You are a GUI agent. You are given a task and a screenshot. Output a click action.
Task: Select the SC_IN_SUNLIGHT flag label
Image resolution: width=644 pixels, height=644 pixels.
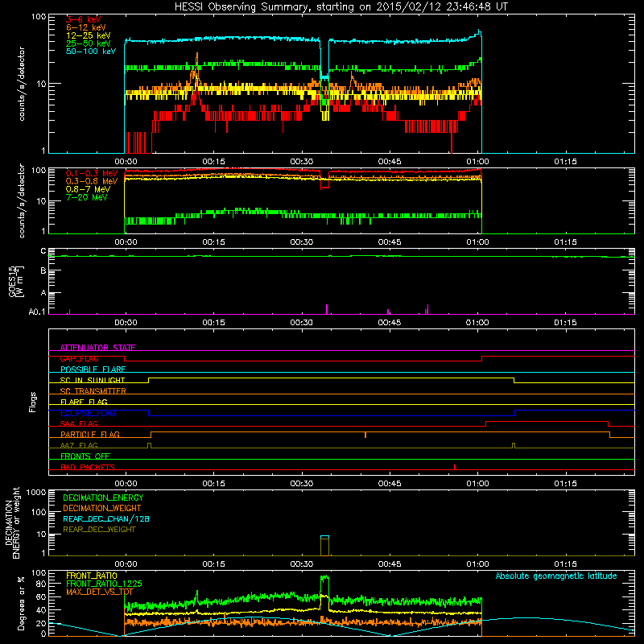[93, 380]
